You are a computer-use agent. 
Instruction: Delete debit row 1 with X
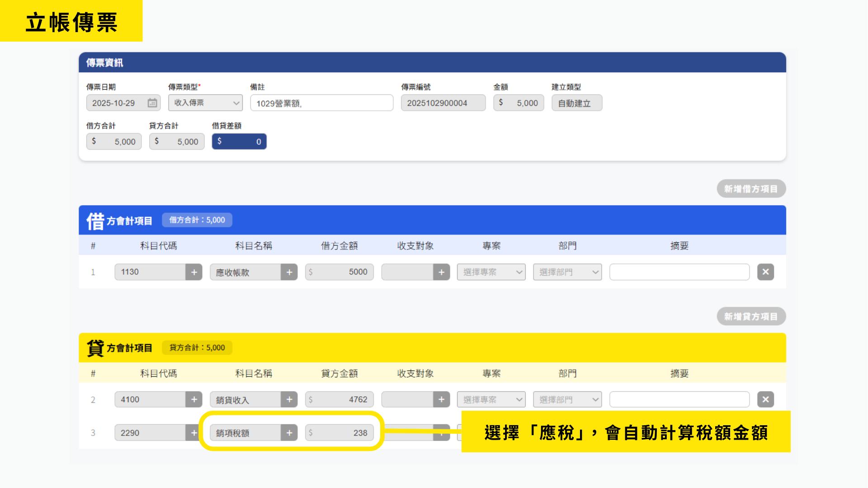pyautogui.click(x=765, y=272)
